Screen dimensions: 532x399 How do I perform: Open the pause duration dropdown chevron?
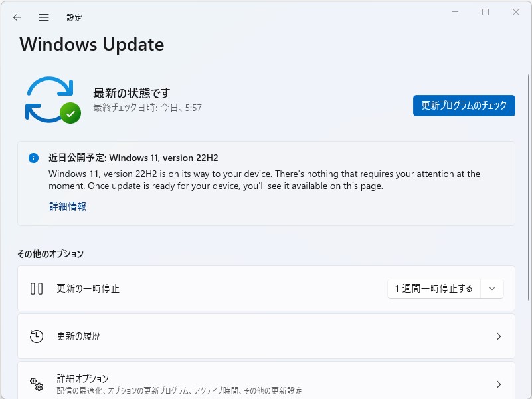click(492, 288)
